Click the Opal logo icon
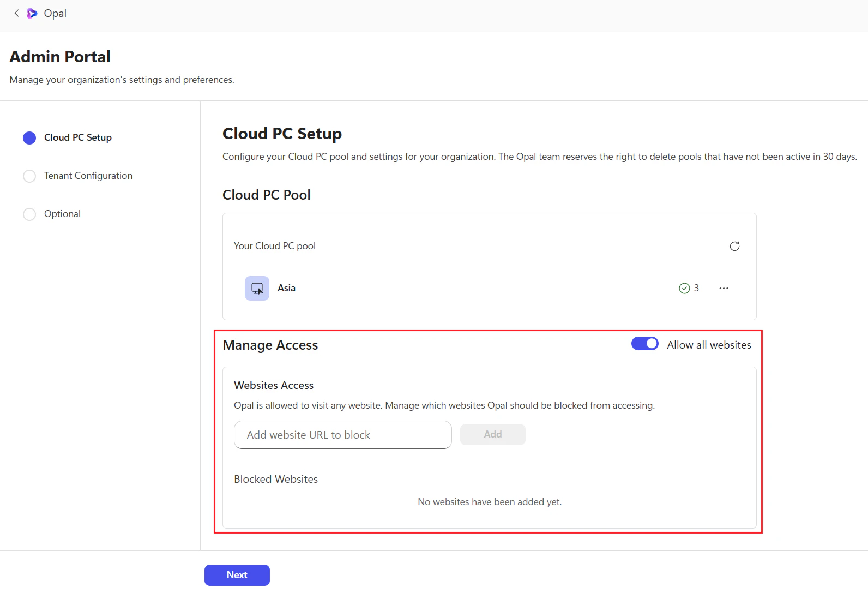 coord(32,13)
